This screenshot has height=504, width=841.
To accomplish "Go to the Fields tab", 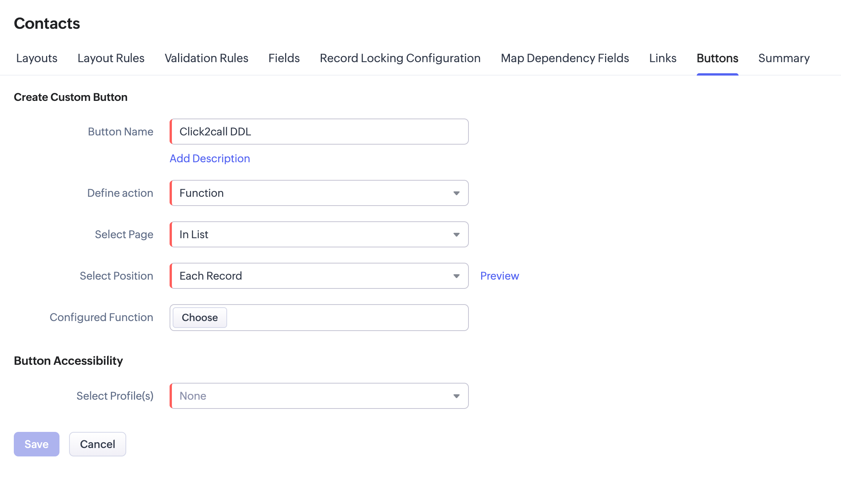I will (x=284, y=58).
